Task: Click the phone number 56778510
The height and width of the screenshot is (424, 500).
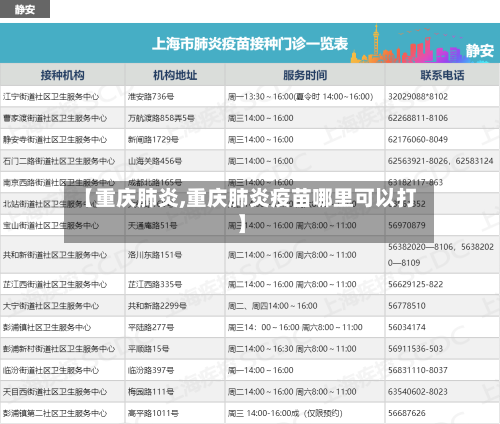Action: pos(407,306)
